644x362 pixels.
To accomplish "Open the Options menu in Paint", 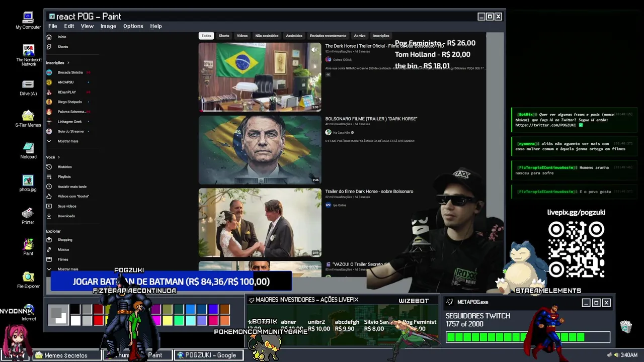I will click(x=133, y=26).
